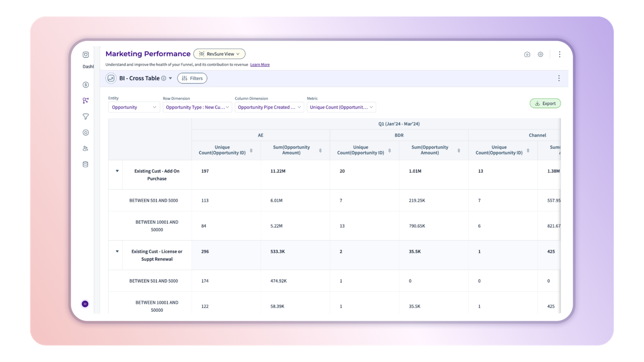Image resolution: width=644 pixels, height=362 pixels.
Task: Click AE count cell showing 113
Action: (205, 200)
